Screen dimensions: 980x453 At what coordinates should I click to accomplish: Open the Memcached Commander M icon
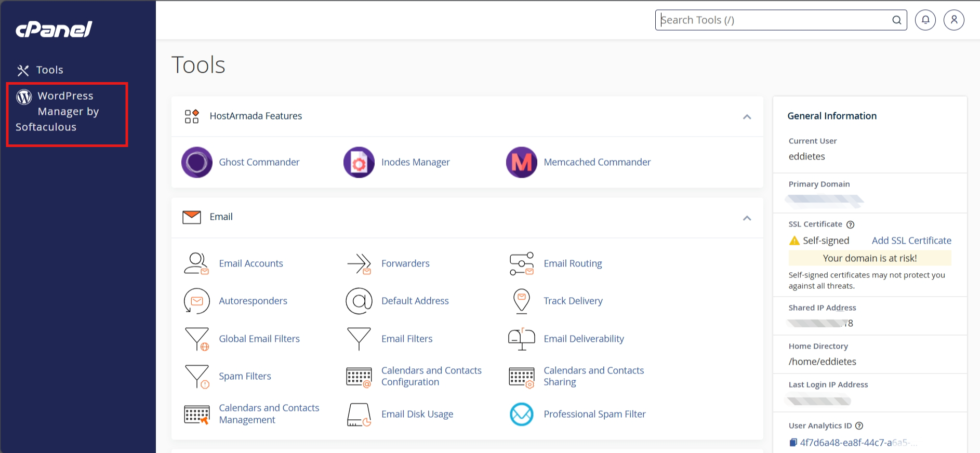522,162
